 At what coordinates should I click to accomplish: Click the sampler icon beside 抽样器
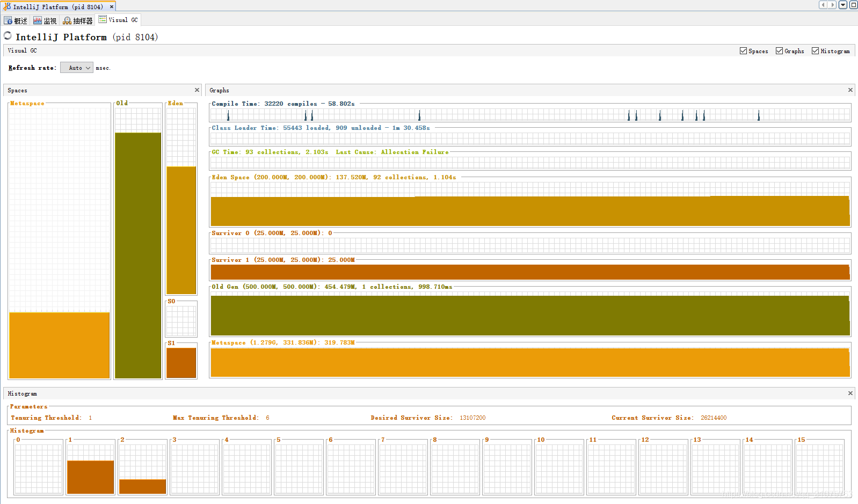(67, 20)
